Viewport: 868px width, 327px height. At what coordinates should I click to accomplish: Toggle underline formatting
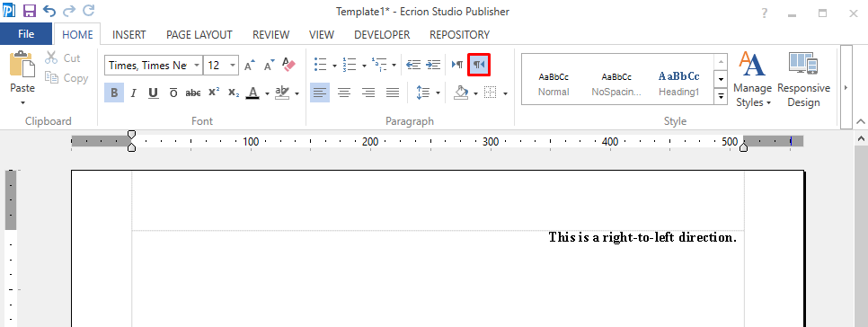click(x=154, y=93)
